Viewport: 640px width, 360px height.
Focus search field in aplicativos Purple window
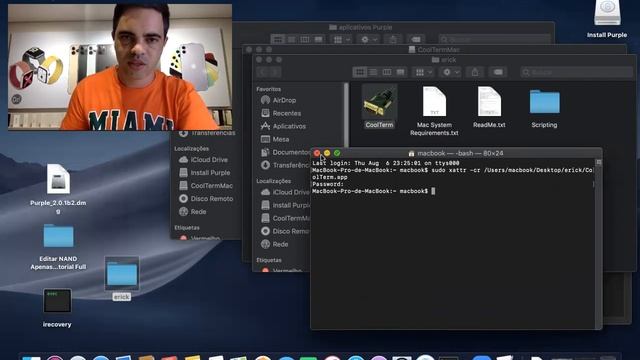click(494, 40)
